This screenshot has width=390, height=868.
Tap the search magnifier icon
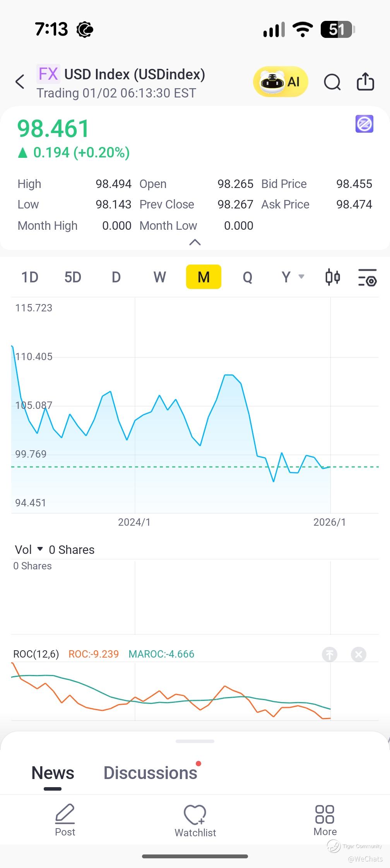(332, 82)
